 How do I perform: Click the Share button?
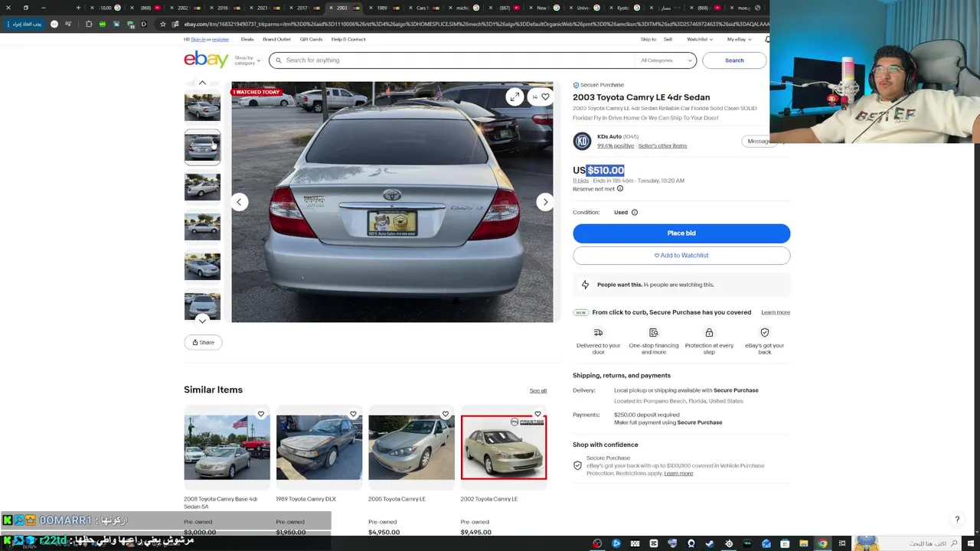point(203,342)
